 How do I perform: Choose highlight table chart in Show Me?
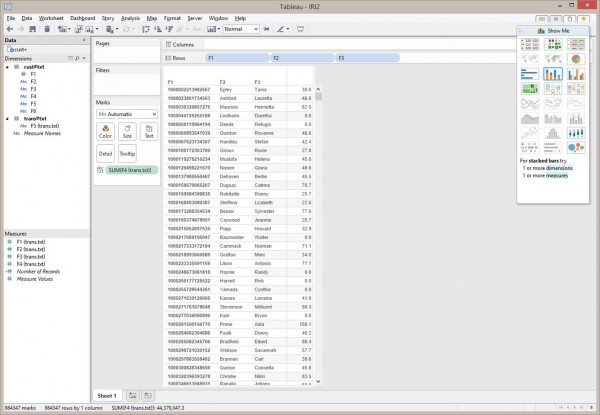(x=576, y=44)
